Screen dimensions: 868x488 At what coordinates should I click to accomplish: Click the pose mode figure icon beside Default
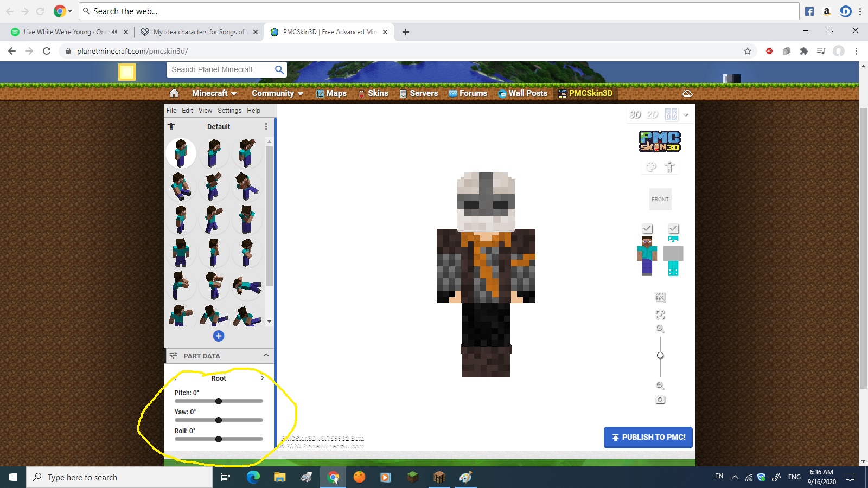coord(171,126)
